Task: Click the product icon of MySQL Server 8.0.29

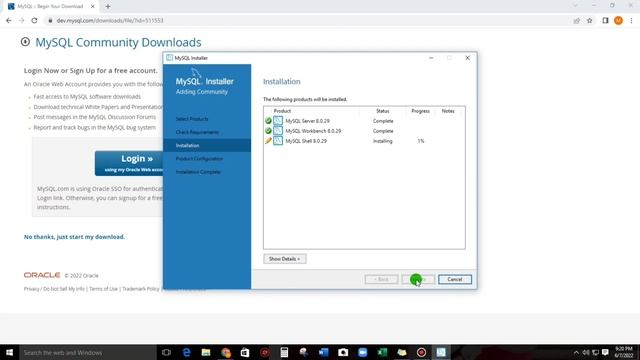Action: (278, 120)
